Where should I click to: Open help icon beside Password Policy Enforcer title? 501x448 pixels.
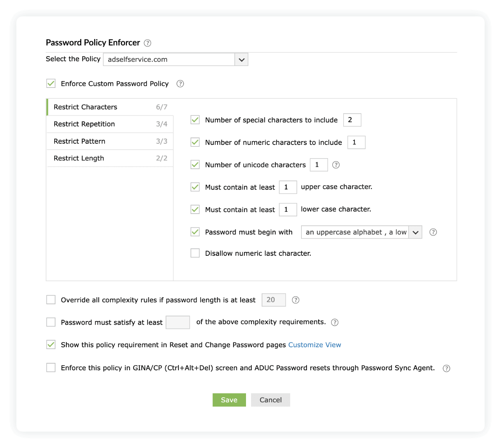pos(148,43)
